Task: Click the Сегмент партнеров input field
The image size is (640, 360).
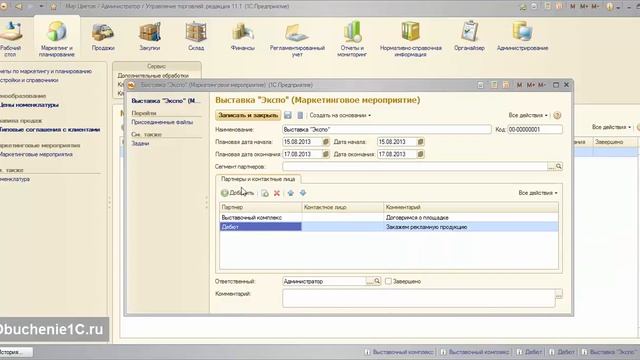Action: click(x=414, y=167)
